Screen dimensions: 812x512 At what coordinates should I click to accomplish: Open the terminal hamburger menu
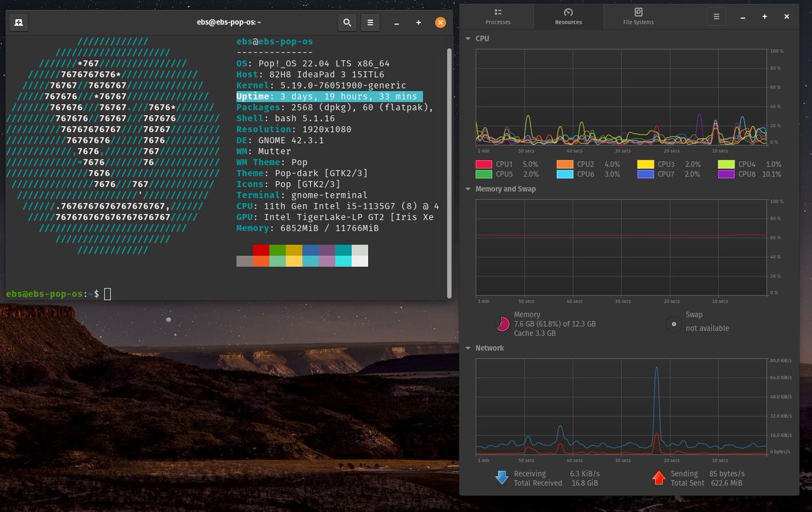369,22
